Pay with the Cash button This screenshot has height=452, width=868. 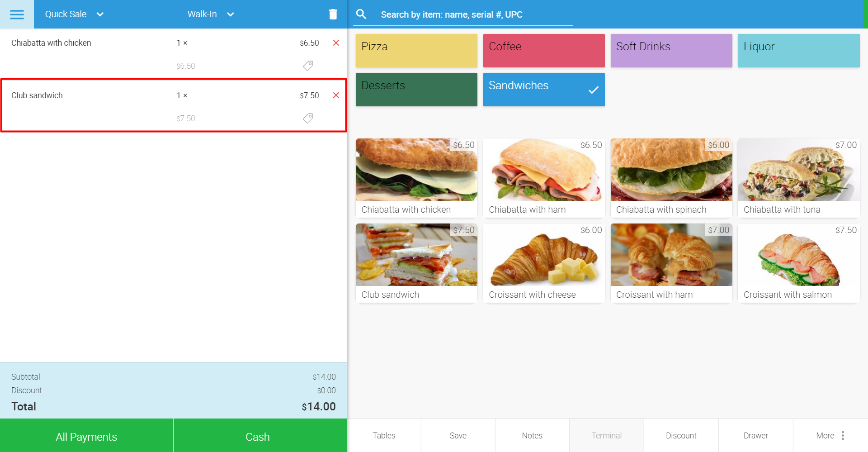pyautogui.click(x=260, y=435)
